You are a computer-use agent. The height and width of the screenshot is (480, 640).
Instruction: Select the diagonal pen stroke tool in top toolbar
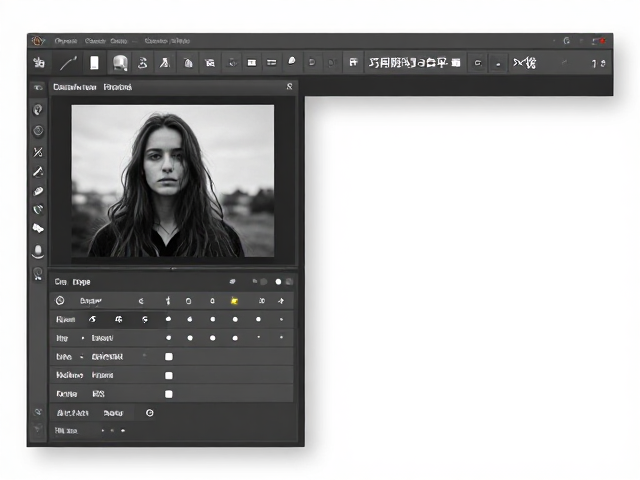(68, 63)
